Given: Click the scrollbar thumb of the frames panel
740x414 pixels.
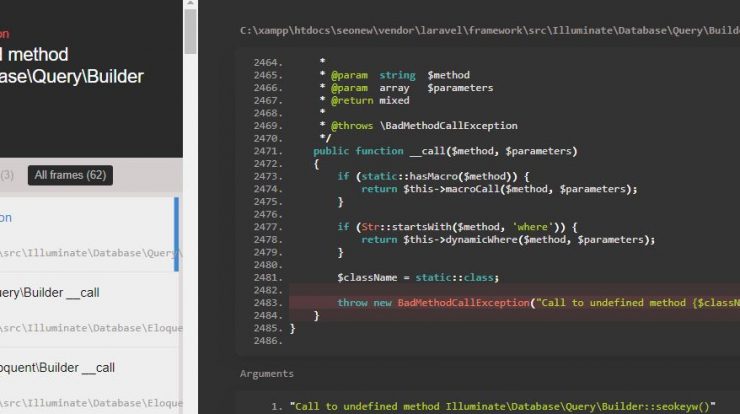Looking at the screenshot, I should tap(190, 31).
